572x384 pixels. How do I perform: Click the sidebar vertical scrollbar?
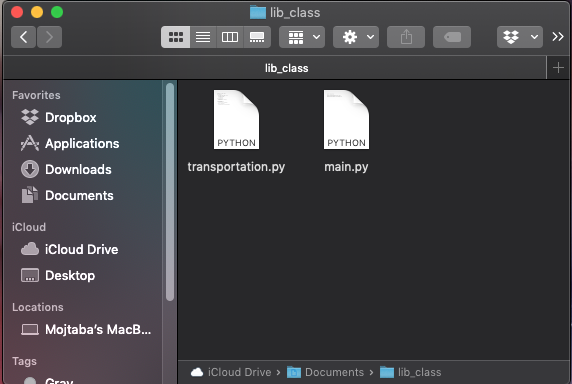(170, 192)
